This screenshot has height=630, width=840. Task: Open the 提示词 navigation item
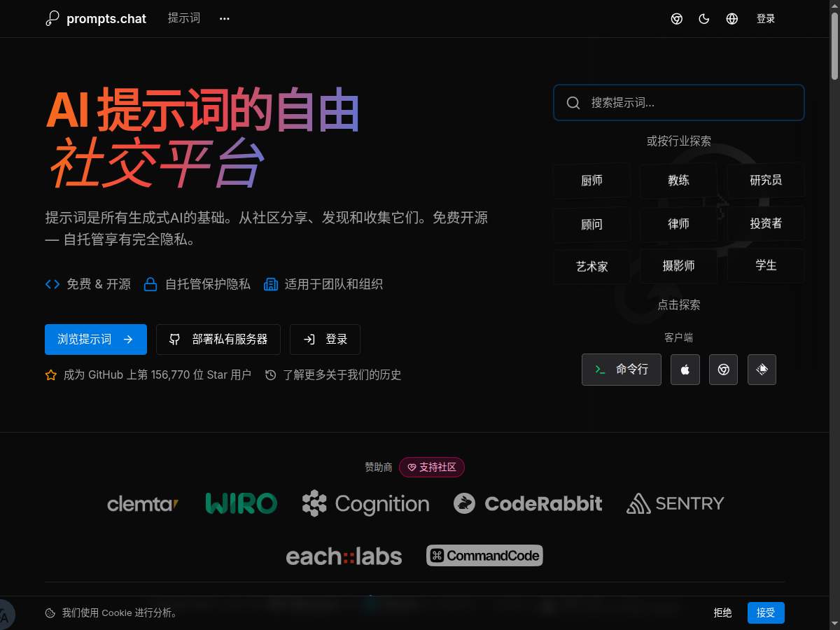(x=184, y=18)
